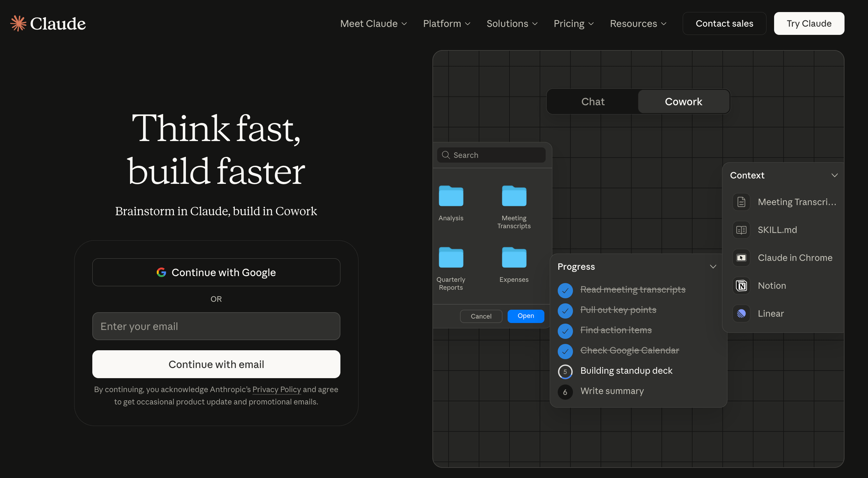Switch to Chat mode
The image size is (868, 478).
[x=592, y=101]
